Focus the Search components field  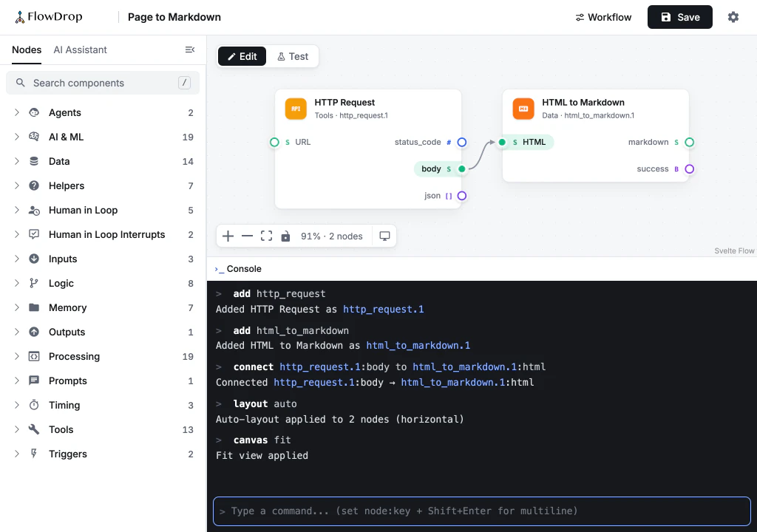coord(102,83)
